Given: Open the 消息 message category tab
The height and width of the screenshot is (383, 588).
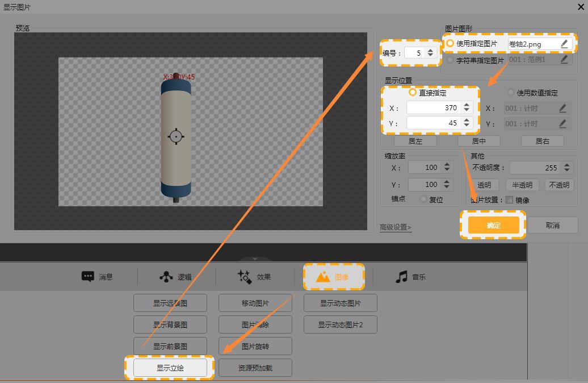Looking at the screenshot, I should point(97,277).
